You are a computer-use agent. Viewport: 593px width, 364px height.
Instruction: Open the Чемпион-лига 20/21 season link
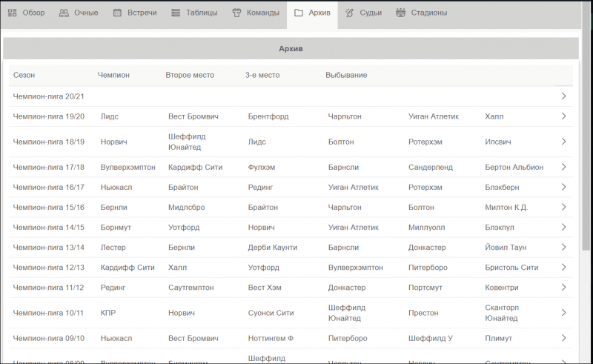(x=48, y=96)
